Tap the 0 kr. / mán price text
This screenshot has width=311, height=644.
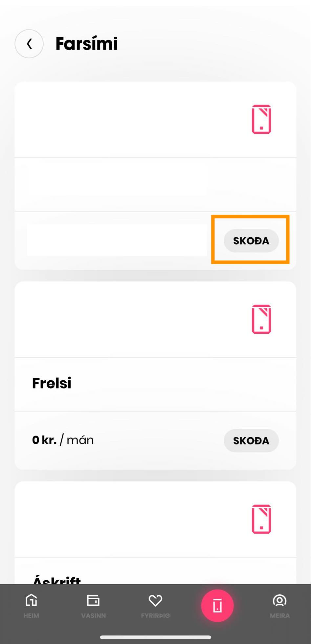[63, 440]
